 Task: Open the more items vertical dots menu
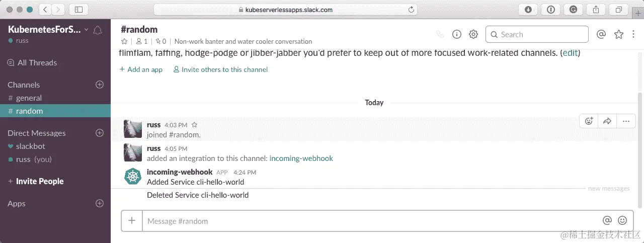(x=633, y=34)
